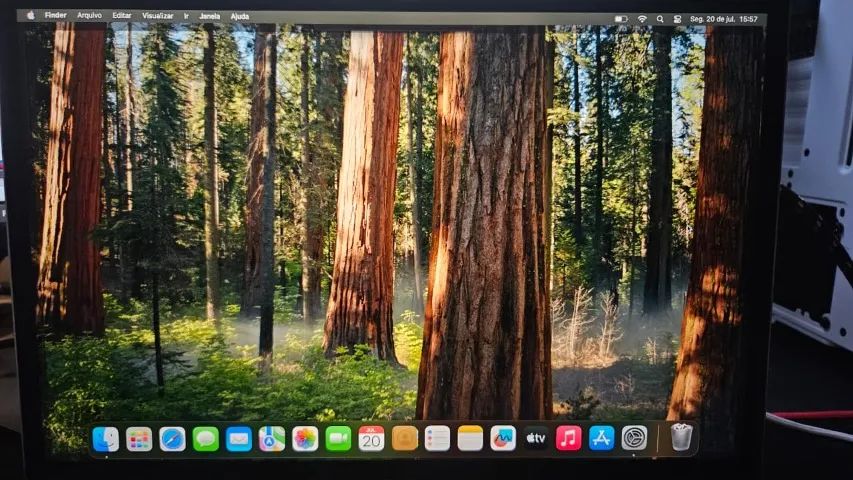The height and width of the screenshot is (480, 853).
Task: Open the Mail app
Action: (x=239, y=439)
